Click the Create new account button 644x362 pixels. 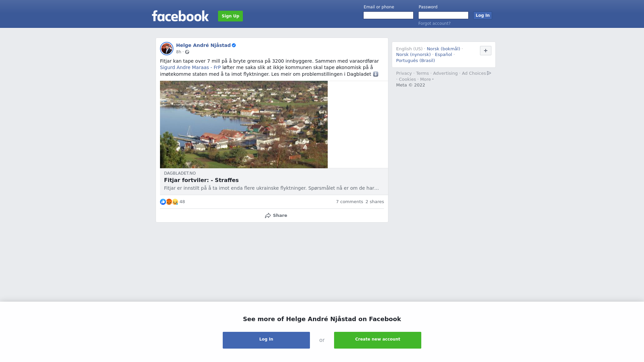point(378,340)
